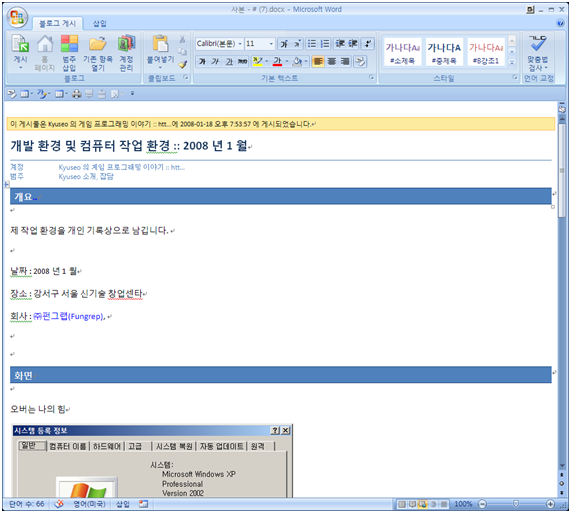Viewport: 571px width, 513px height.
Task: Open the Calibri font name dropdown
Action: (x=240, y=44)
